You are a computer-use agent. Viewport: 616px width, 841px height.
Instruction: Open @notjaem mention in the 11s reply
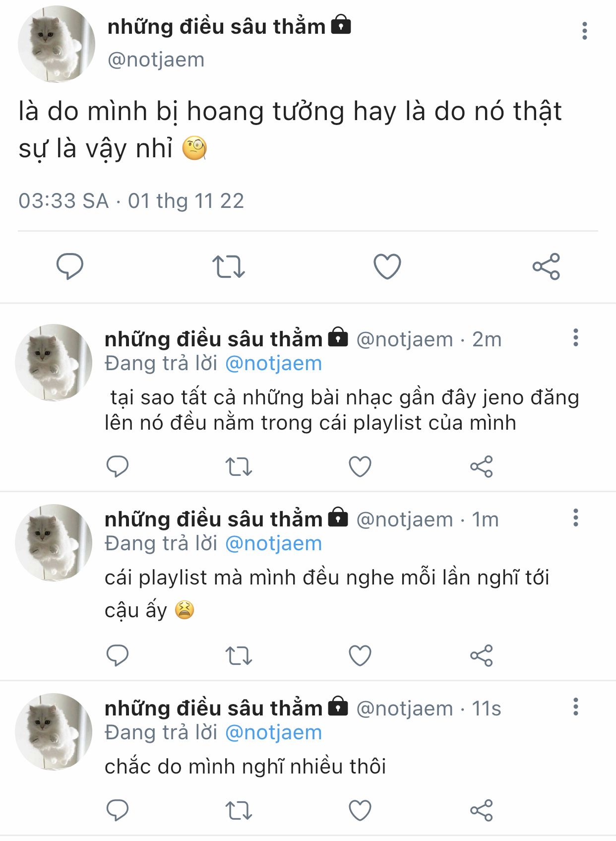(x=273, y=733)
